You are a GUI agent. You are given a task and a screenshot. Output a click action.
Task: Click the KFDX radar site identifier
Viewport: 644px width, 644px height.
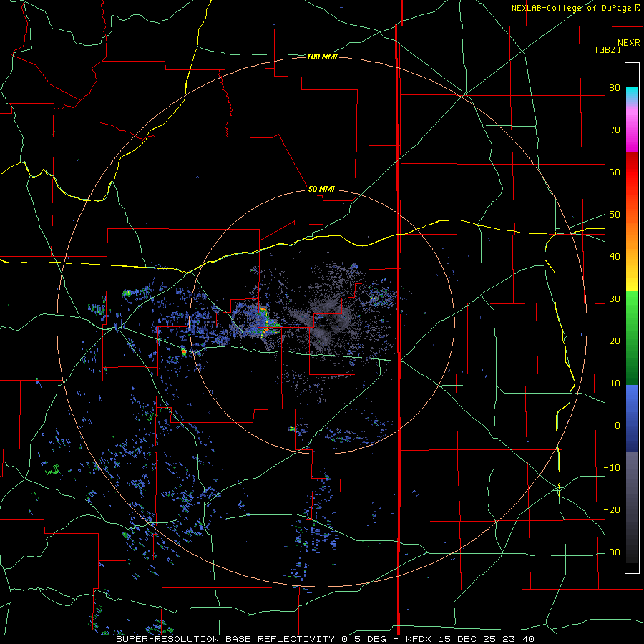[420, 639]
